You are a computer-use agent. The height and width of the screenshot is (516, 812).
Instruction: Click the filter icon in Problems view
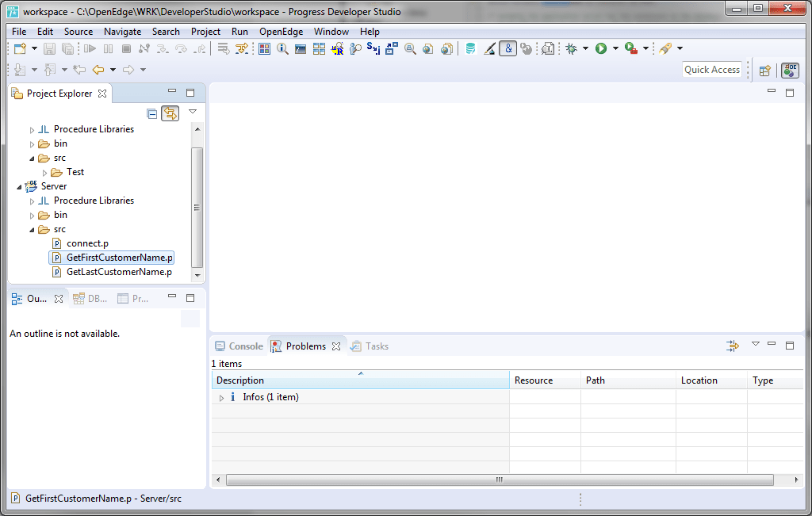pyautogui.click(x=733, y=346)
